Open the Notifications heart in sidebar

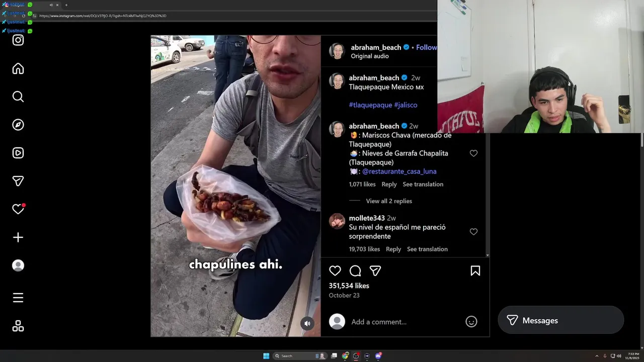(x=18, y=209)
